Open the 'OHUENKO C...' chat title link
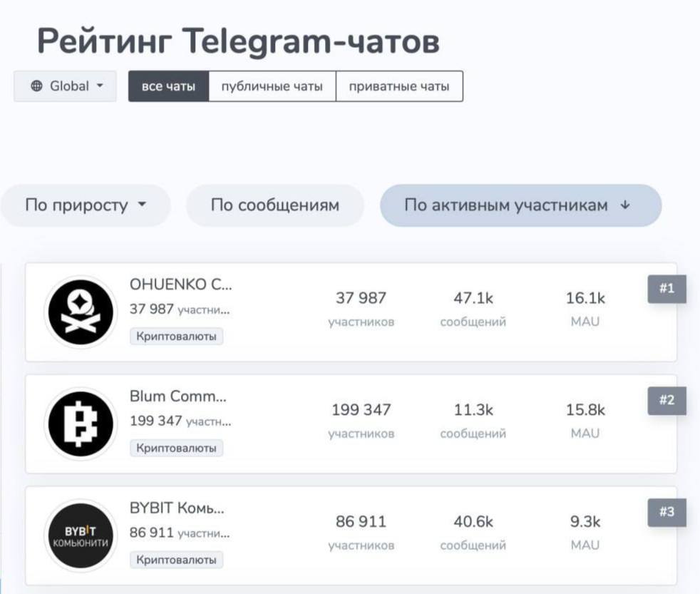 click(x=180, y=284)
